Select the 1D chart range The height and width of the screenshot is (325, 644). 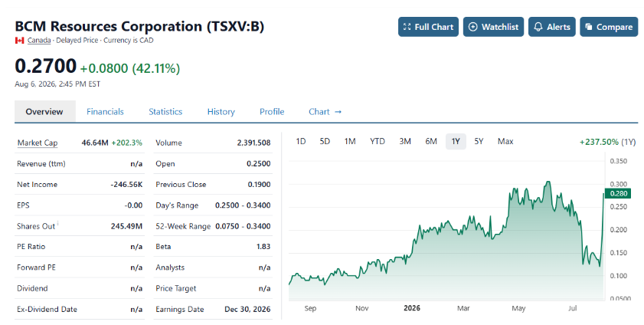pyautogui.click(x=301, y=141)
